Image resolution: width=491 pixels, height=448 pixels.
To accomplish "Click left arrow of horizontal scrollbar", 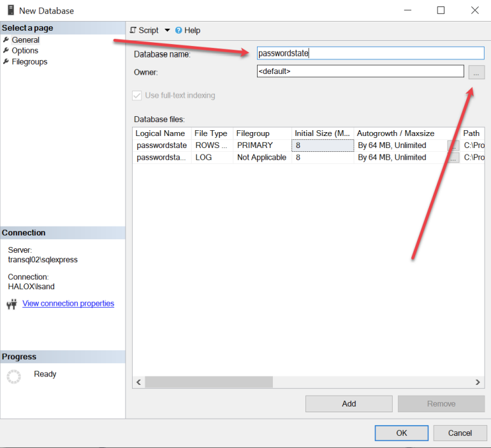I will 138,382.
